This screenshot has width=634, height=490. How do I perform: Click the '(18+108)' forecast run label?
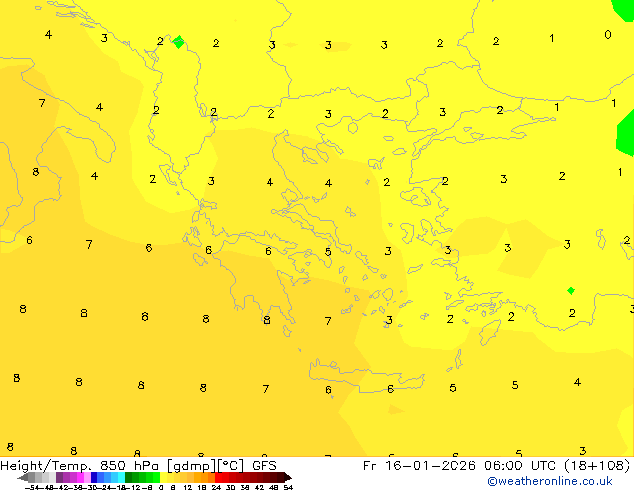tap(597, 466)
